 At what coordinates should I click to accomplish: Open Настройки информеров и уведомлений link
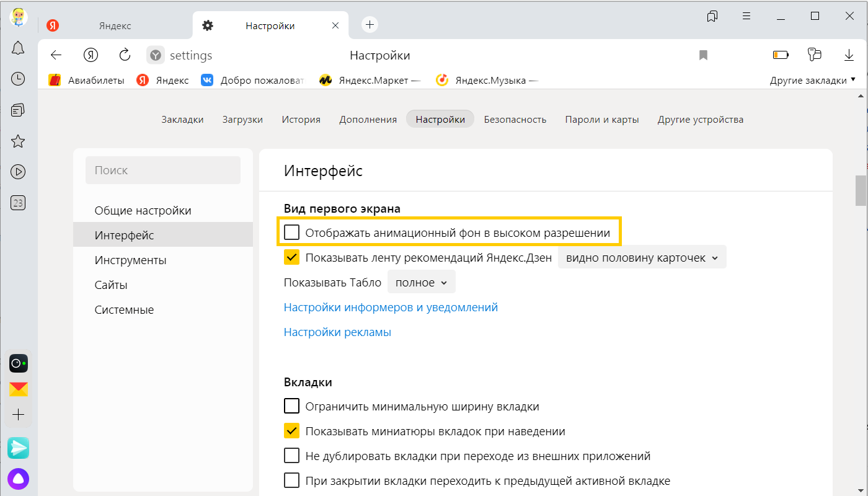(391, 307)
